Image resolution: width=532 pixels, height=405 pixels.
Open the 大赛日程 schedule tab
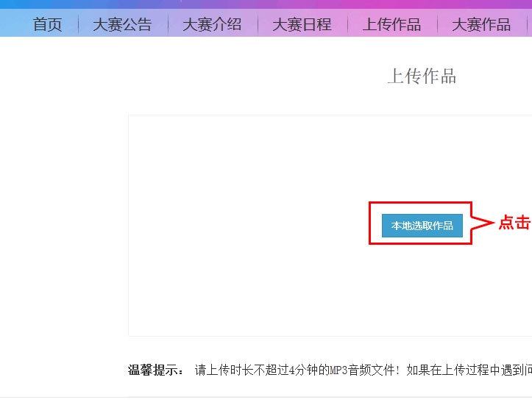302,24
